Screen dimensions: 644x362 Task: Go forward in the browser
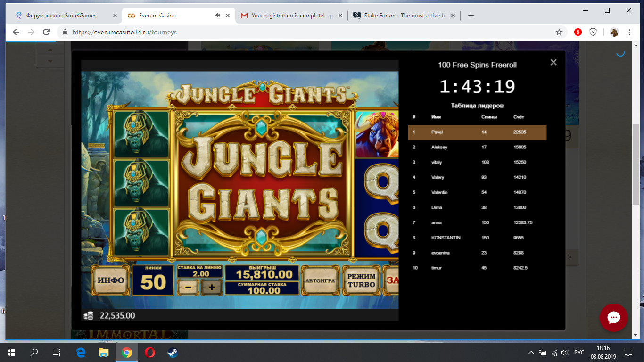[x=31, y=32]
